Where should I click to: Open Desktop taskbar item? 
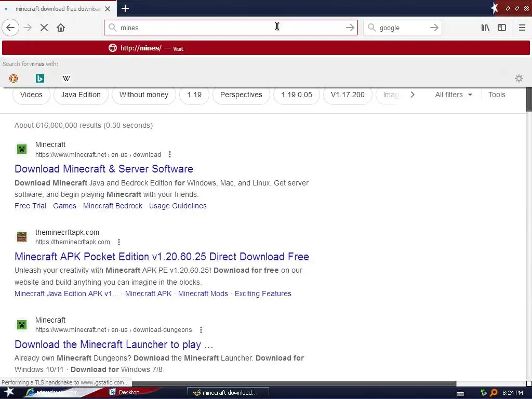(125, 393)
